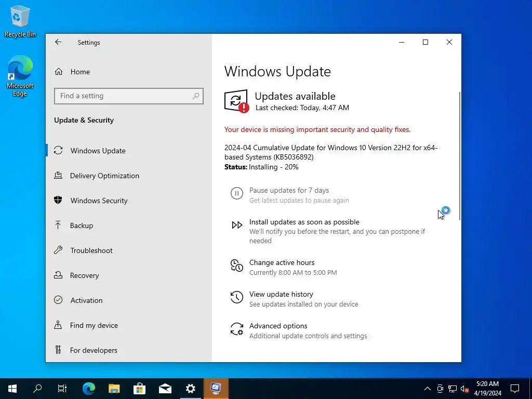Screen dimensions: 532x399
Task: Click the active hours clock icon
Action: point(236,265)
